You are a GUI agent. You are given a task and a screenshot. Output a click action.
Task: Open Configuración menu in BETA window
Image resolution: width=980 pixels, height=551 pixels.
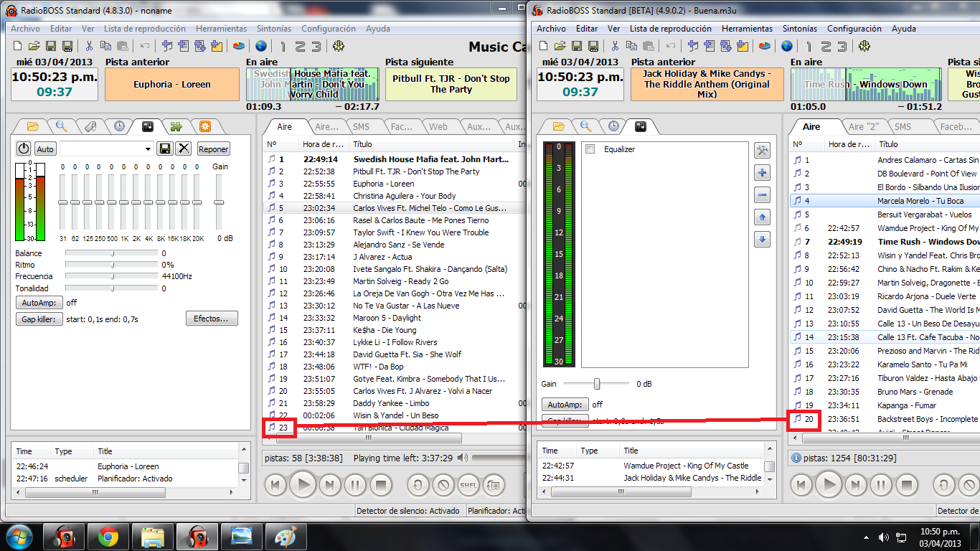click(854, 29)
